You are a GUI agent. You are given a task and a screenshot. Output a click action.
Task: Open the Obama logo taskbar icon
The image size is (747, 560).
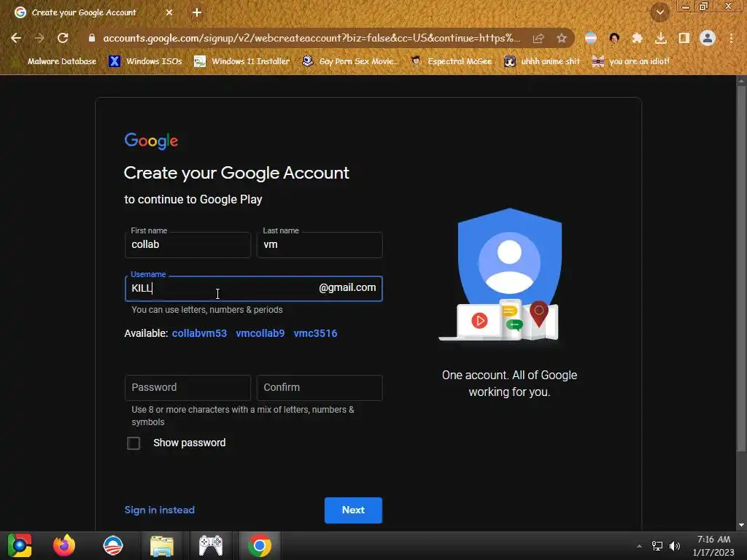[x=113, y=545]
